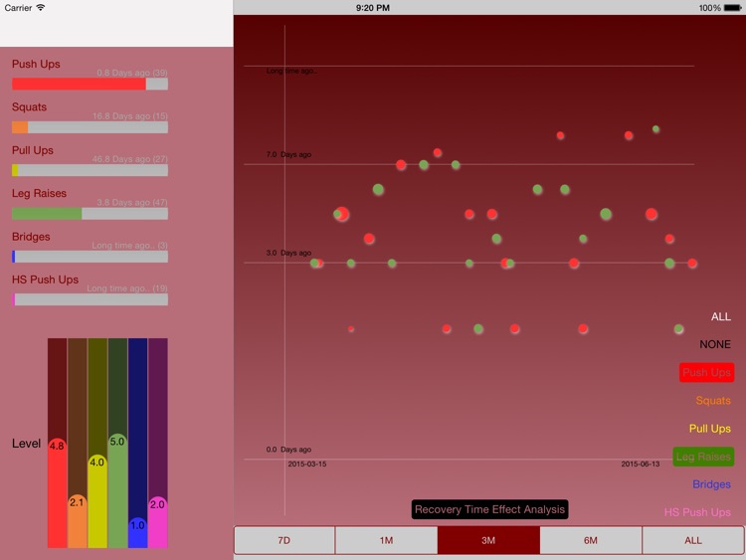746x560 pixels.
Task: Toggle the yellow Pull Ups filter
Action: click(x=710, y=429)
